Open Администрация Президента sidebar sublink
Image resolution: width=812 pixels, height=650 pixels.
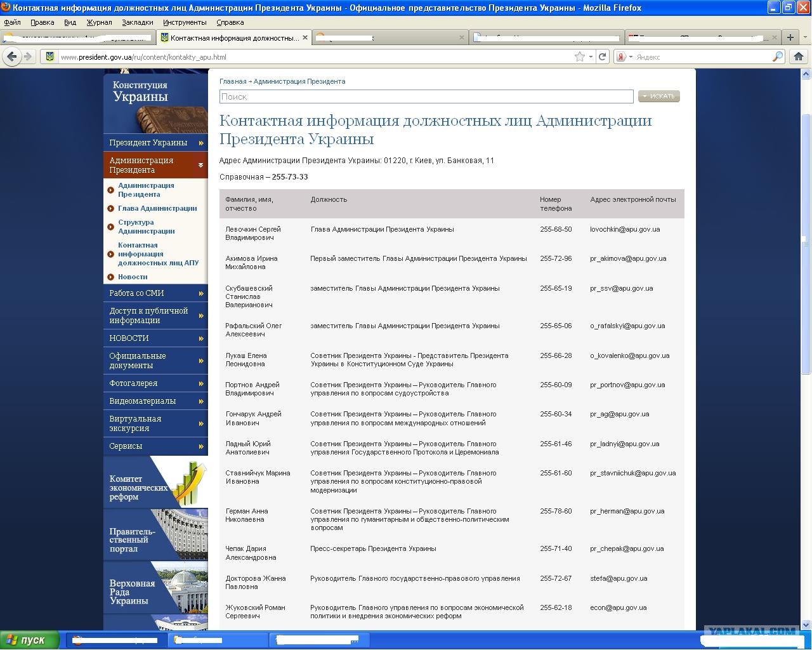(146, 190)
